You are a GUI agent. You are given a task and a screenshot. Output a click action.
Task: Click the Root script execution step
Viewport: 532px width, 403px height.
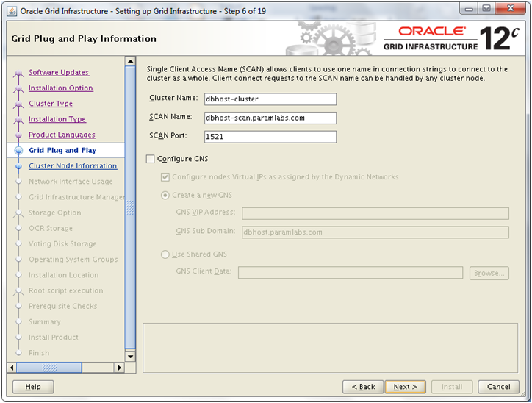66,291
